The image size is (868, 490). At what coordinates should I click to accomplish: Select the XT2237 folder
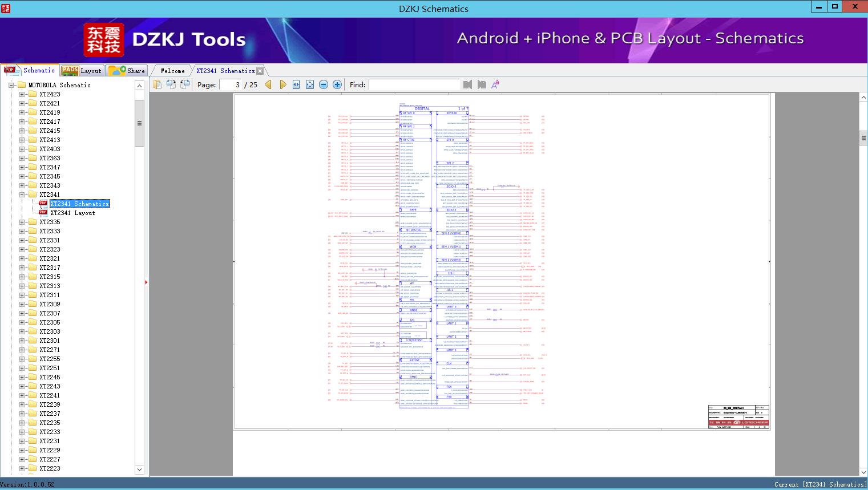[50, 414]
